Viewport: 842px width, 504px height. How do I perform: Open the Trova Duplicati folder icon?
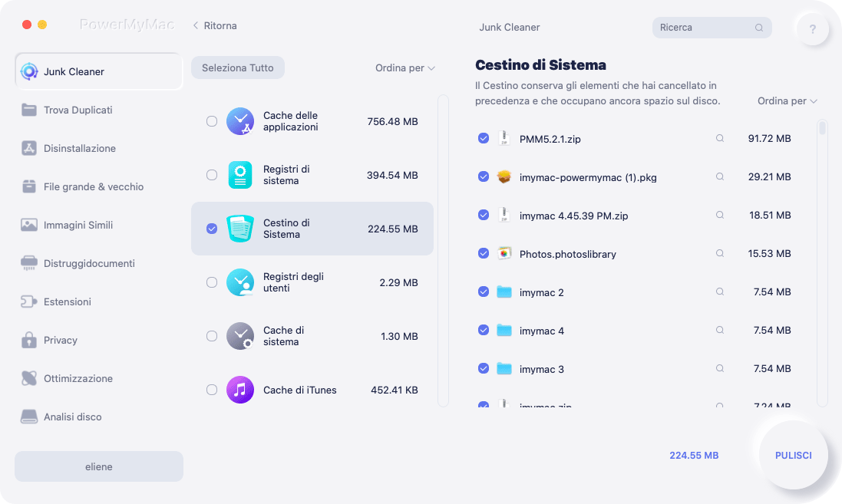tap(29, 110)
